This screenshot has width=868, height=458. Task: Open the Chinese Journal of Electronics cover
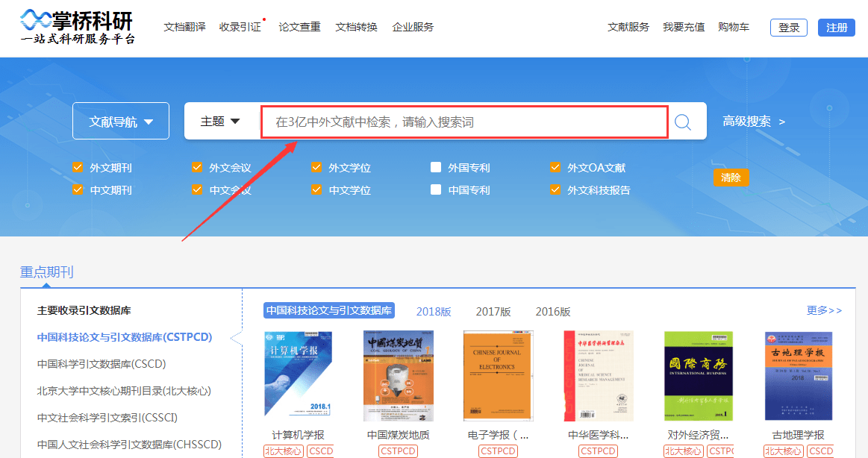(x=498, y=375)
